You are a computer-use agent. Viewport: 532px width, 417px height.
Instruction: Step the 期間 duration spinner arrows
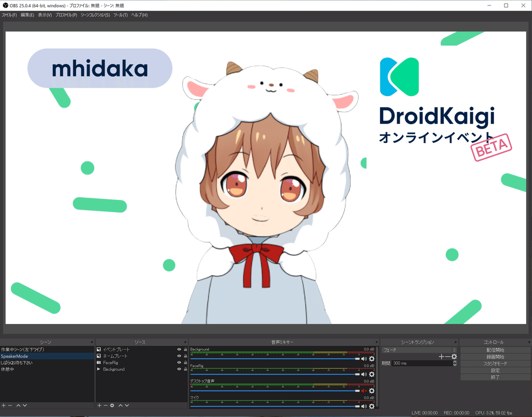(454, 363)
